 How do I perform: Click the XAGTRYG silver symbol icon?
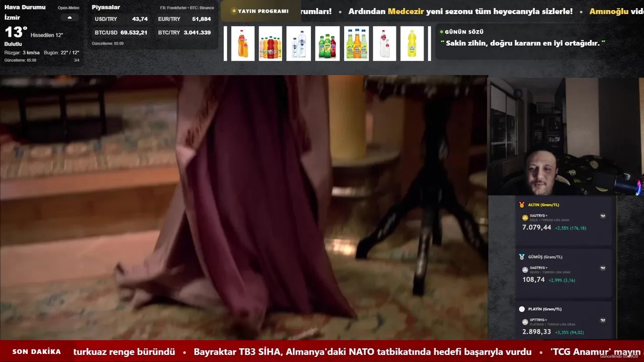(x=525, y=270)
